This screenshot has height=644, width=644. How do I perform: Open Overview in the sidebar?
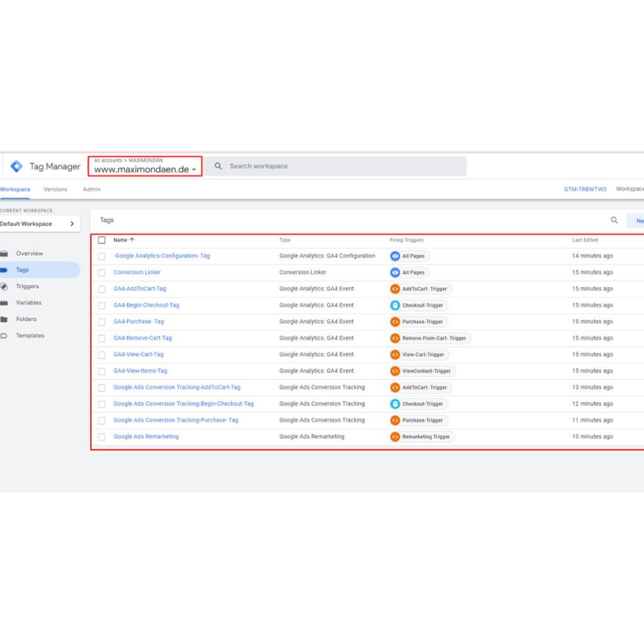click(30, 253)
